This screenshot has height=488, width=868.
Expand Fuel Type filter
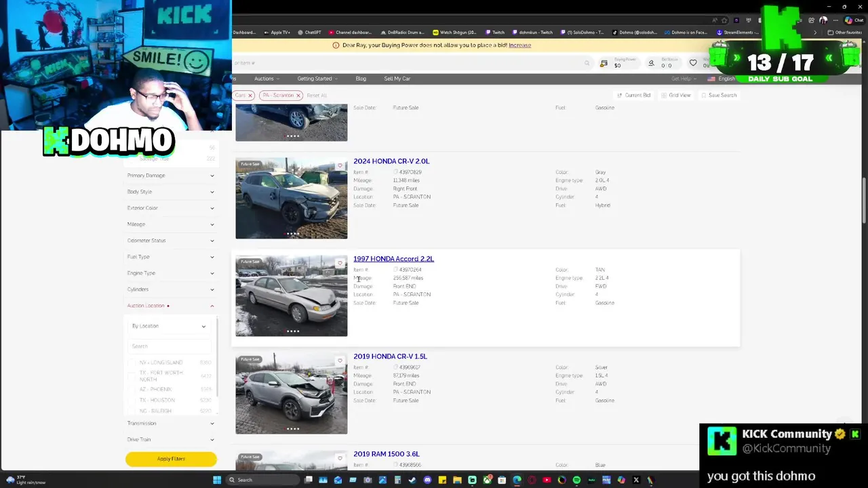170,257
